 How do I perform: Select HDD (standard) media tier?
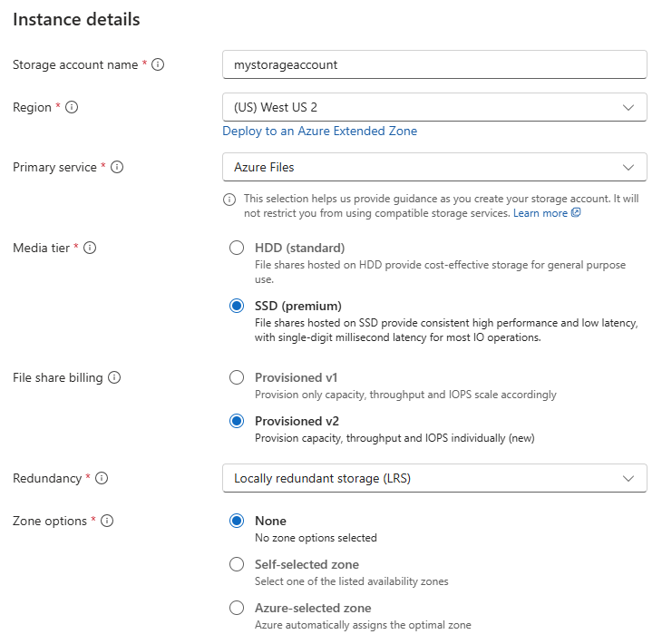(x=237, y=248)
